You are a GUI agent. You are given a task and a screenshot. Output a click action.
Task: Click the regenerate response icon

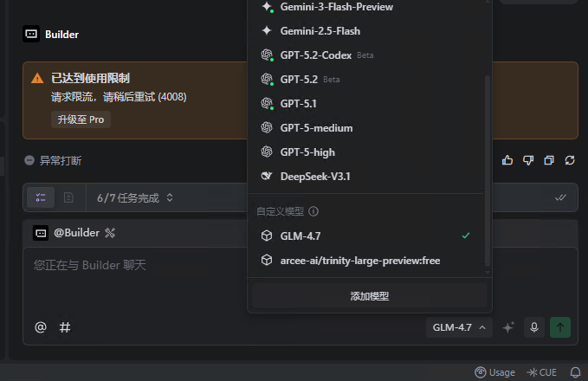click(x=570, y=160)
